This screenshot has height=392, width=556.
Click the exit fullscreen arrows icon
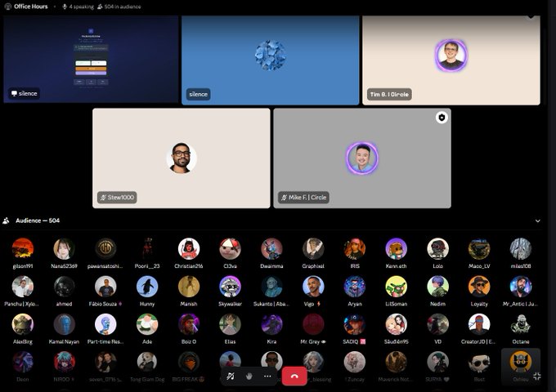(x=536, y=376)
